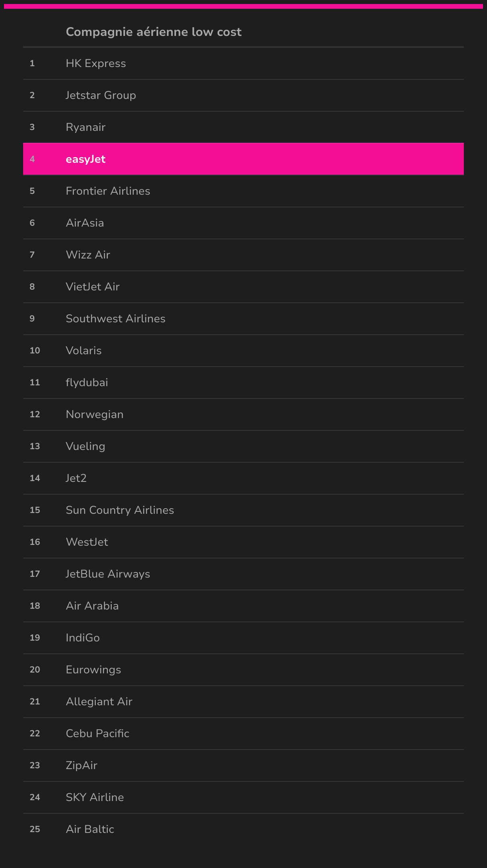Click VietJet Air in the list
Viewport: 487px width, 868px height.
(x=243, y=287)
